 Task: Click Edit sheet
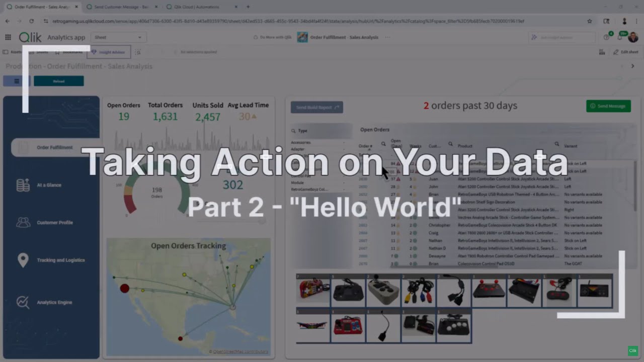coord(626,52)
